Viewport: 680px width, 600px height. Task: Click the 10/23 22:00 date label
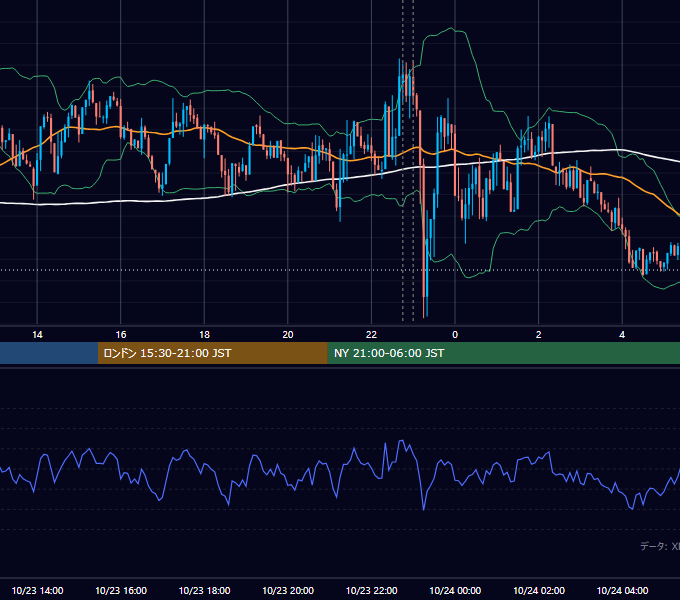[371, 590]
